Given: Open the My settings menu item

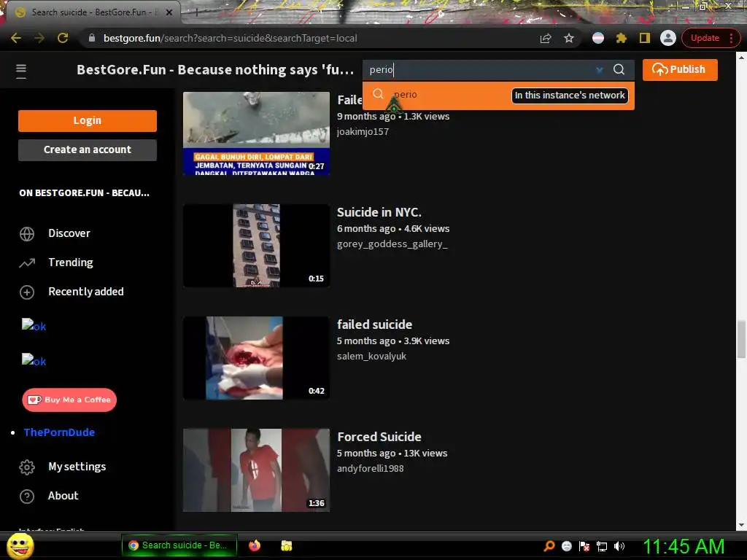Looking at the screenshot, I should [x=77, y=467].
